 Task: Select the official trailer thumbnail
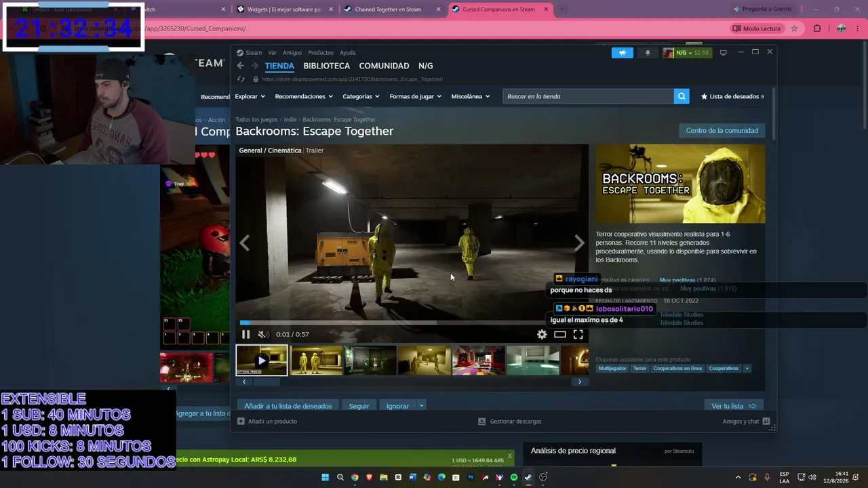pyautogui.click(x=262, y=360)
